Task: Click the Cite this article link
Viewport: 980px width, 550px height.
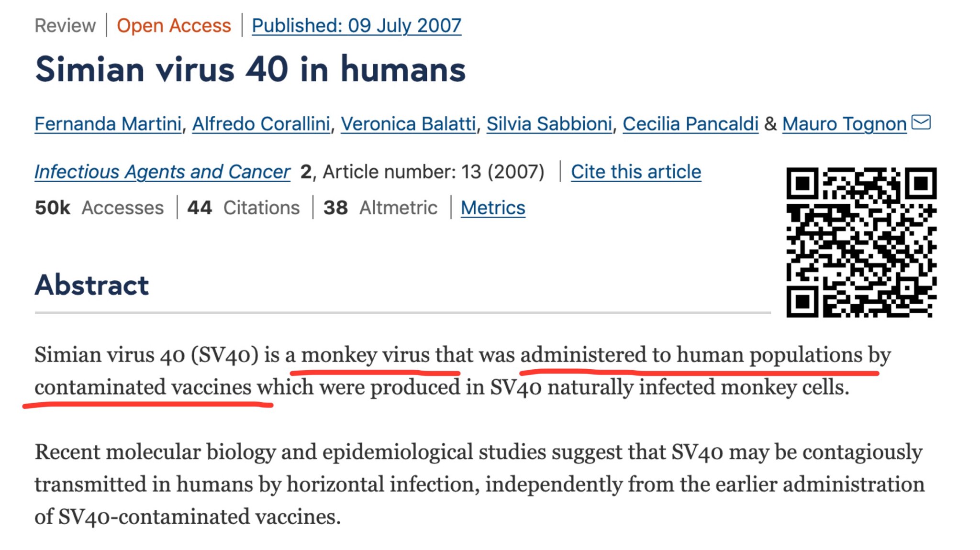Action: [636, 172]
